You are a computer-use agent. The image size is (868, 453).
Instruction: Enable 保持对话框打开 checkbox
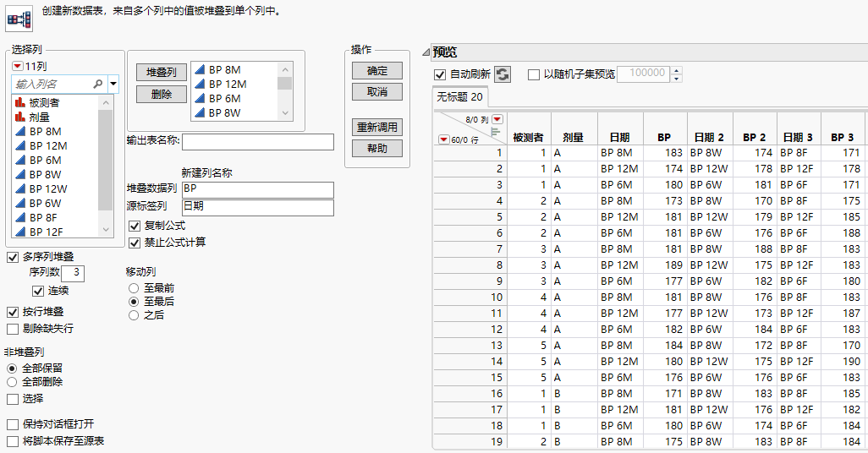click(13, 424)
